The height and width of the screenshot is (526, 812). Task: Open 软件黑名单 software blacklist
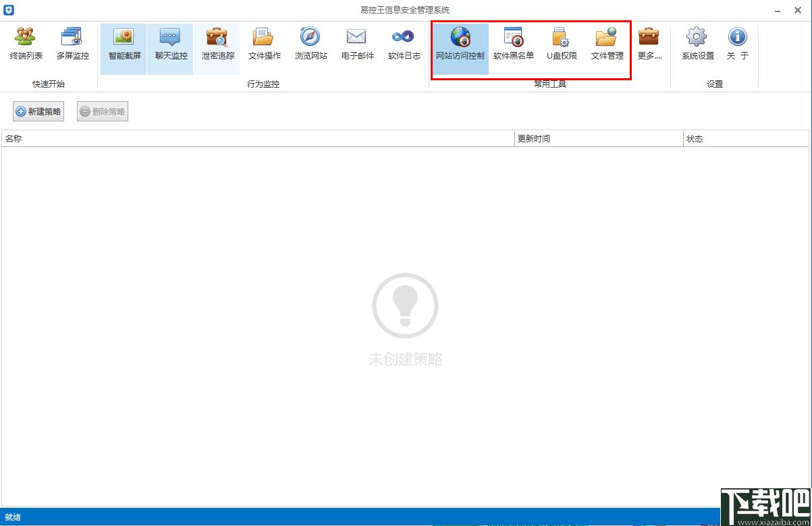coord(513,45)
